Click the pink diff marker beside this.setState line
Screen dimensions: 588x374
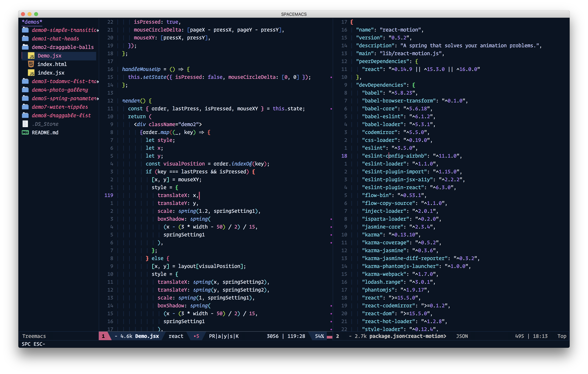[x=331, y=77]
